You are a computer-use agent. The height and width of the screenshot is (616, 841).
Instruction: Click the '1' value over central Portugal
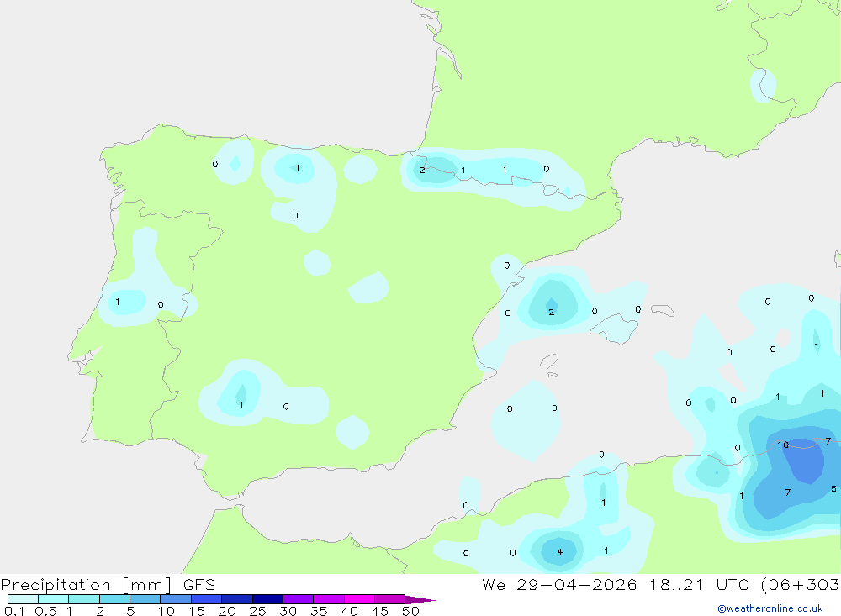[118, 302]
